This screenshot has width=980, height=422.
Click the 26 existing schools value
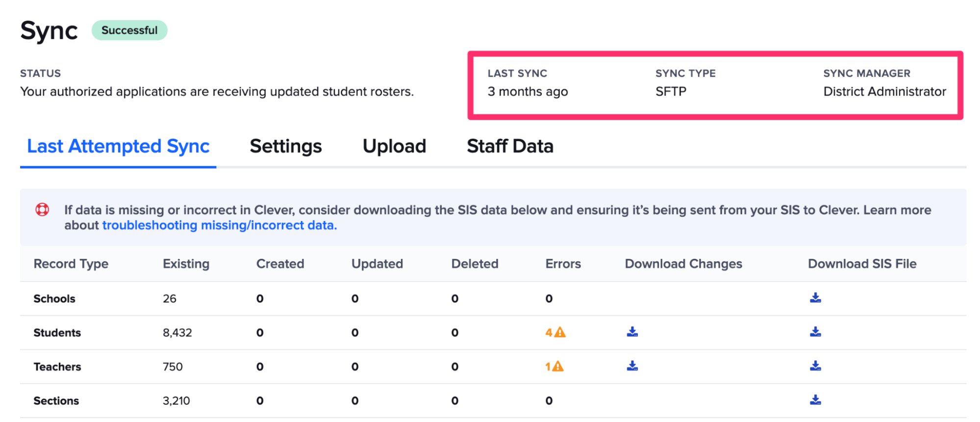pyautogui.click(x=170, y=298)
